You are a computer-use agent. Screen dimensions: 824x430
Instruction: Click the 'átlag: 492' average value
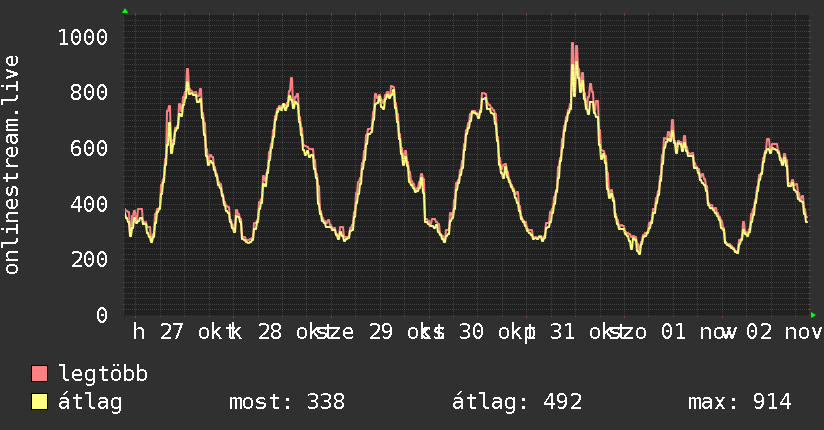517,402
